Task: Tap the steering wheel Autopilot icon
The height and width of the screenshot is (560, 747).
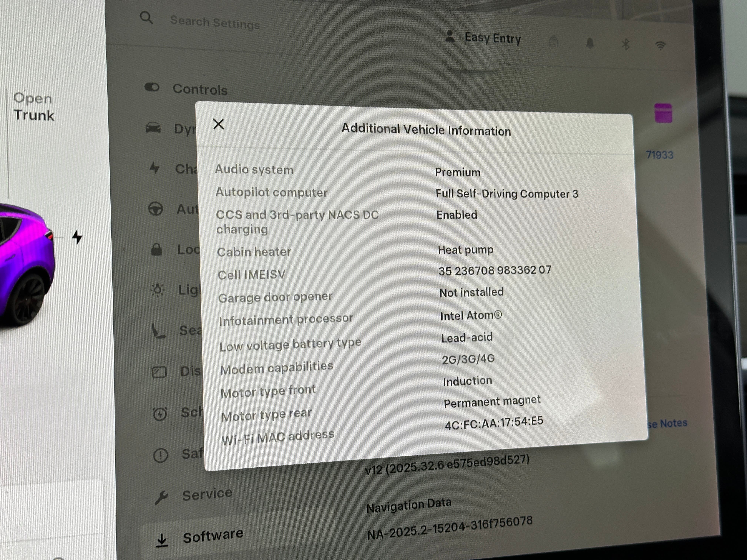Action: click(x=156, y=209)
